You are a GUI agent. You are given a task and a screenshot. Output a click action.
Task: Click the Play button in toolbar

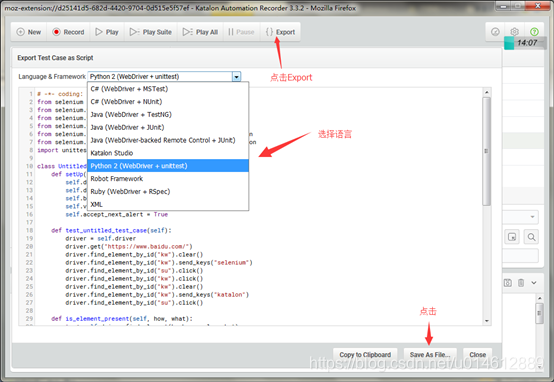(x=107, y=32)
